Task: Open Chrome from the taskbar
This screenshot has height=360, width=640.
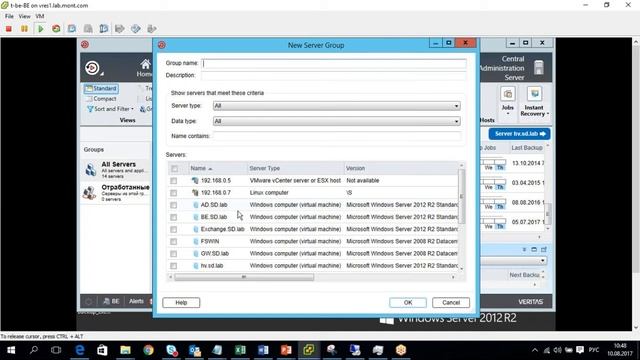Action: (x=148, y=350)
